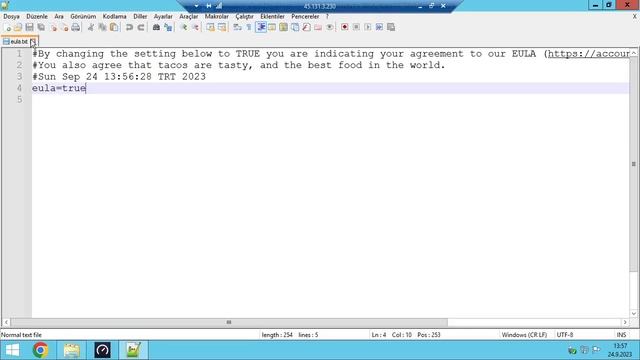Open the Düzenle menu
This screenshot has width=640, height=360.
[37, 17]
